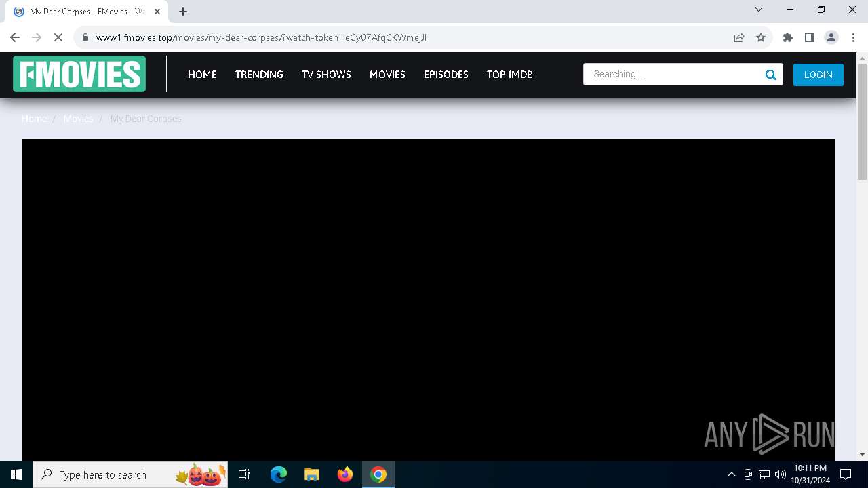Open the Windows Start menu
This screenshot has height=488, width=868.
click(x=16, y=474)
